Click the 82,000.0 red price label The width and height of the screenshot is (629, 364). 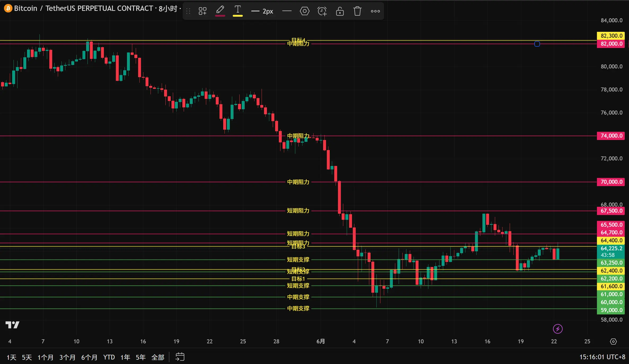tap(611, 44)
